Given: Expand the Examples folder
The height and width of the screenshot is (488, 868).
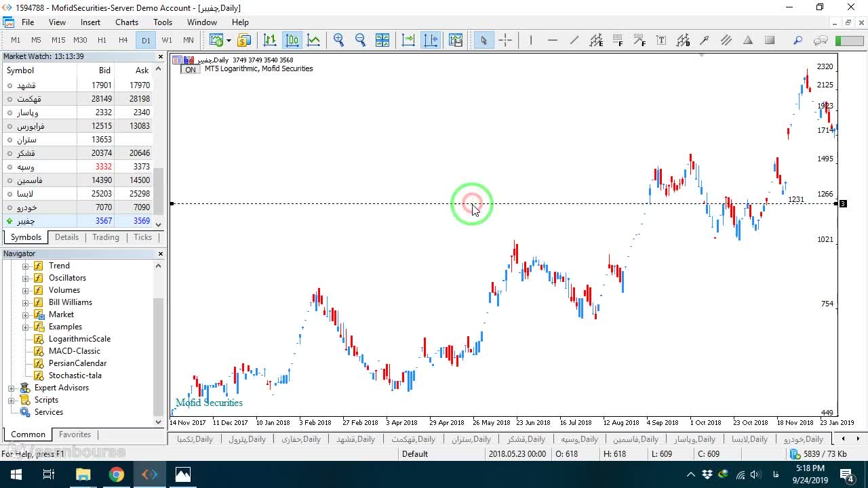Looking at the screenshot, I should point(26,327).
